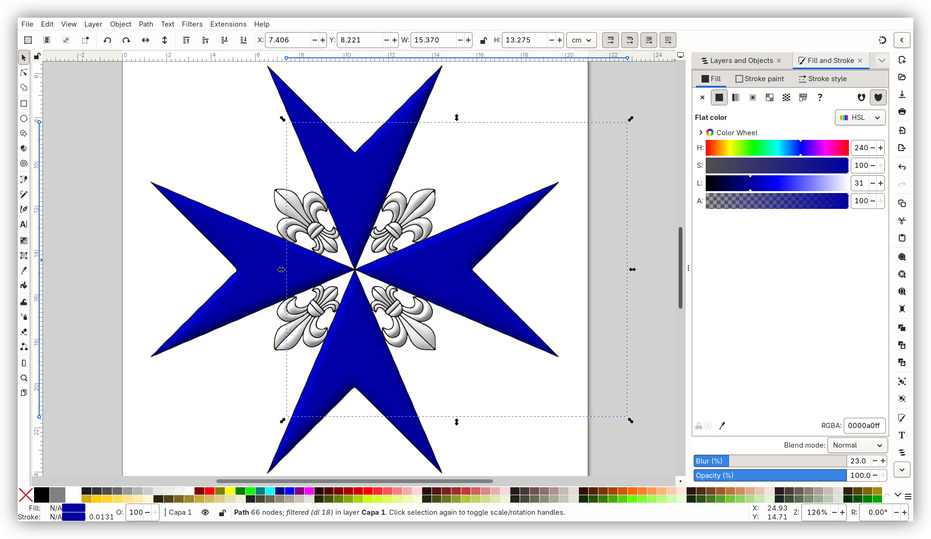Click the RGBA hex value field

864,426
